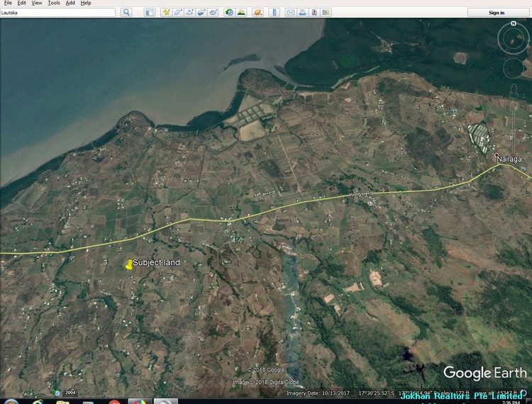Add a placemark with the yellow pushpin tool
Viewport: 532px width, 404px height.
pyautogui.click(x=166, y=12)
